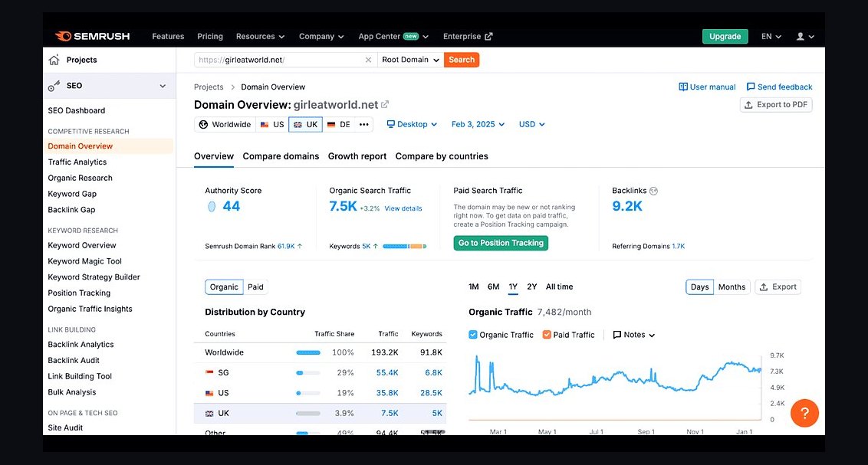
Task: Click the User manual book icon
Action: (x=683, y=87)
